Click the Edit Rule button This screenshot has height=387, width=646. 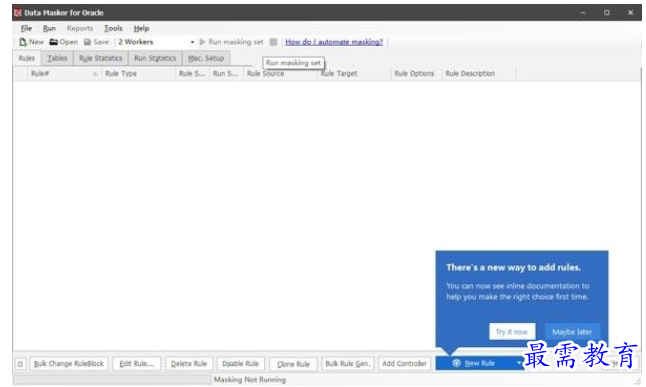point(136,364)
